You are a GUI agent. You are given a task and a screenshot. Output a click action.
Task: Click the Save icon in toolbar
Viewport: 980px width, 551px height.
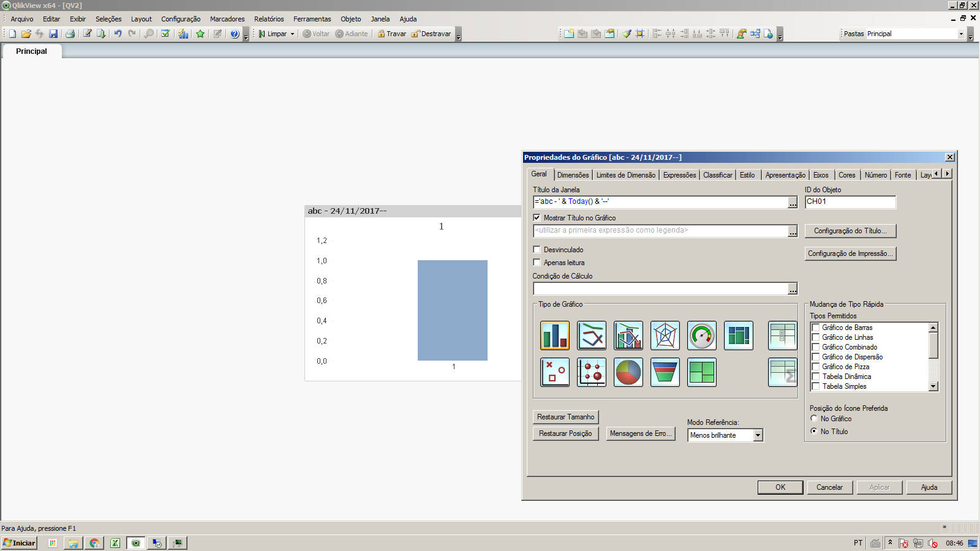[53, 34]
